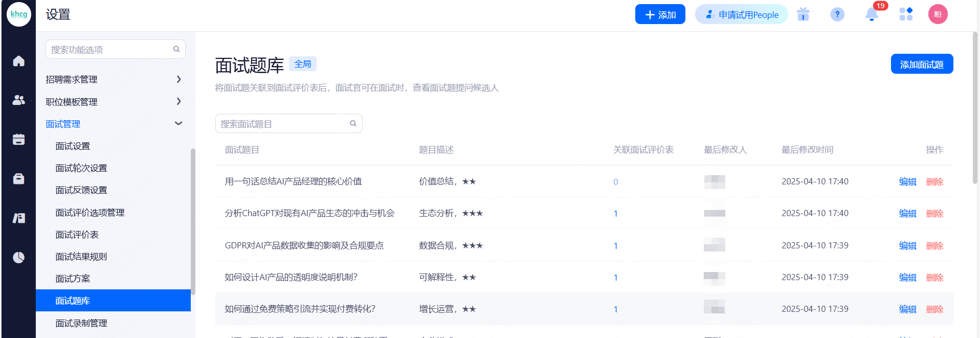Viewport: 980px width, 338px height.
Task: Go to 面试录制管理 in sidebar
Action: tap(81, 323)
